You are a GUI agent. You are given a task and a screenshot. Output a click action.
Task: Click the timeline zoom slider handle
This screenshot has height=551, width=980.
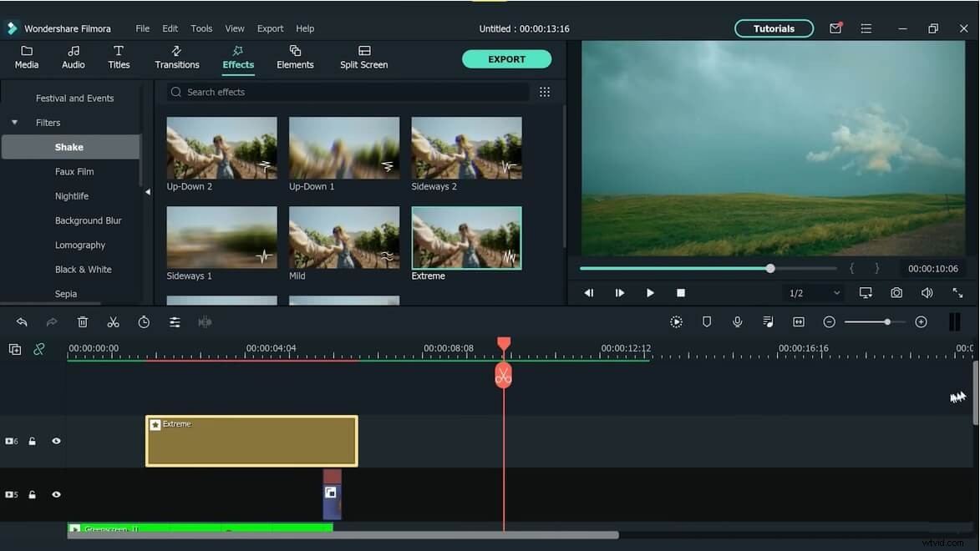point(887,322)
